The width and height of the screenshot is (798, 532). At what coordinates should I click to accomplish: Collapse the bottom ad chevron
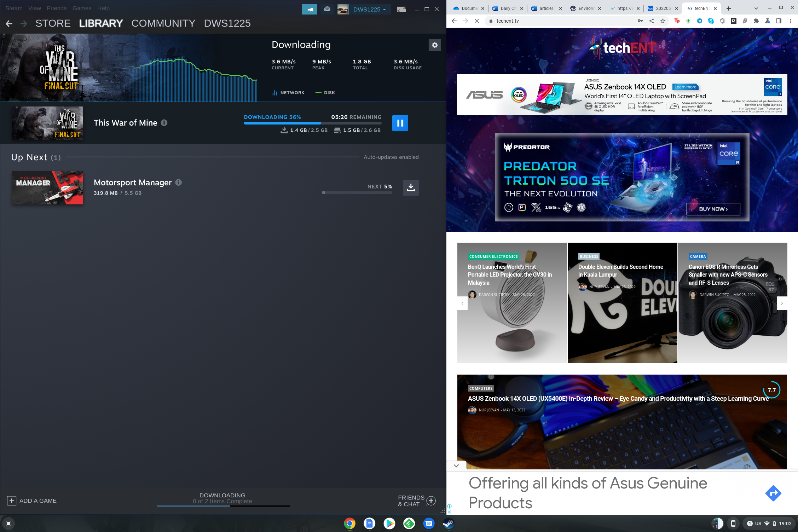click(456, 466)
